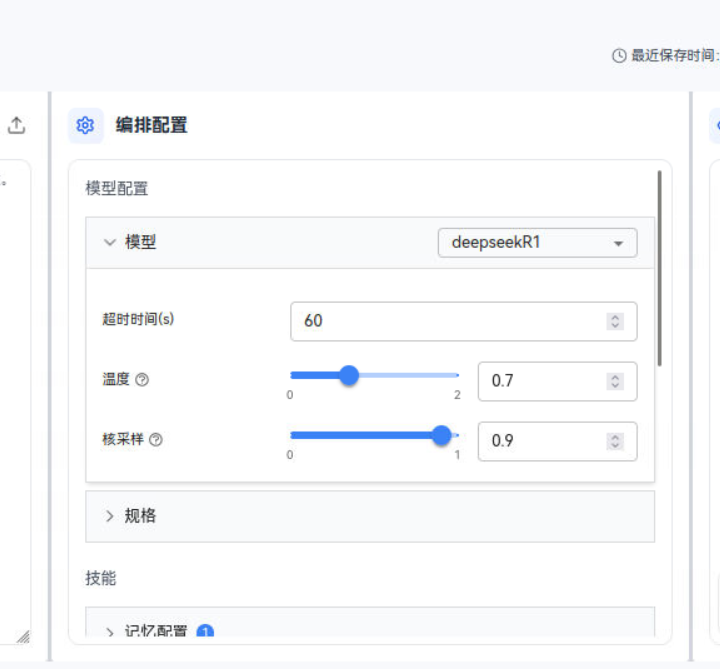
Task: Click the 技能 section label
Action: point(101,578)
